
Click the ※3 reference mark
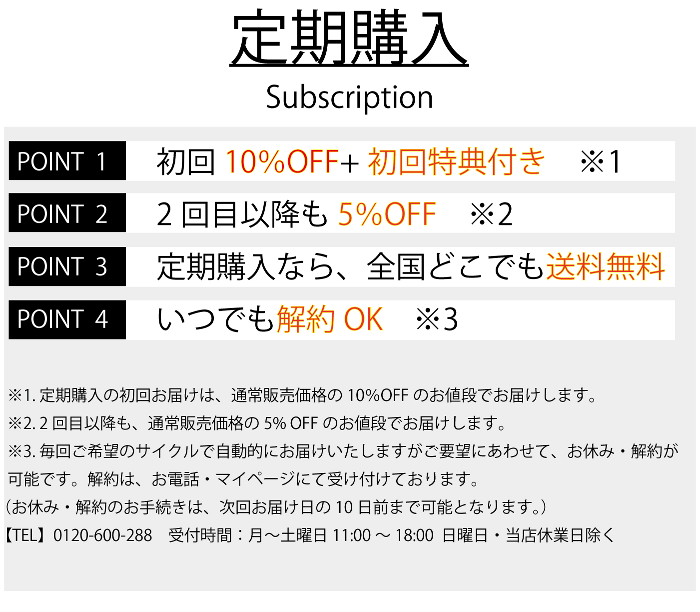(437, 319)
